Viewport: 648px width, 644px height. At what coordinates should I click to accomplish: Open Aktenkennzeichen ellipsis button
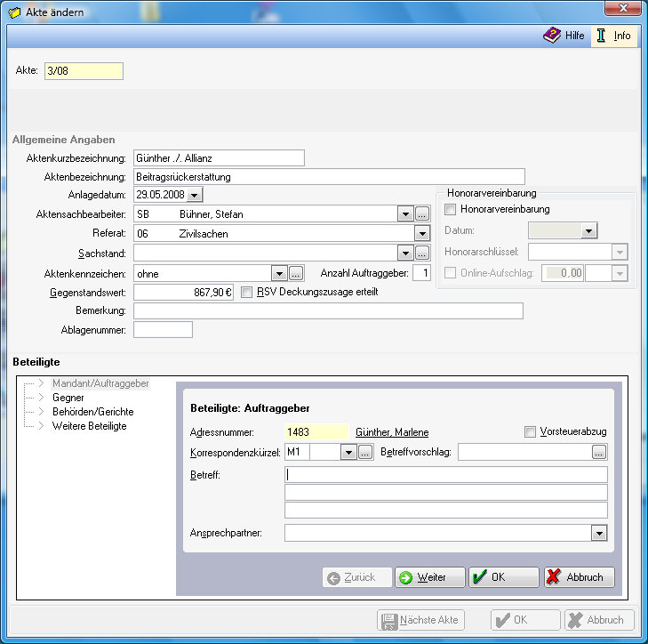click(x=297, y=273)
